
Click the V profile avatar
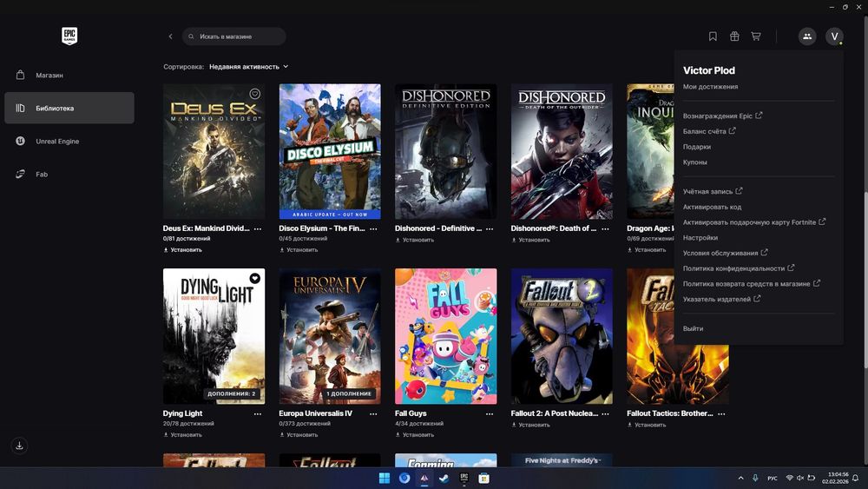pos(834,36)
